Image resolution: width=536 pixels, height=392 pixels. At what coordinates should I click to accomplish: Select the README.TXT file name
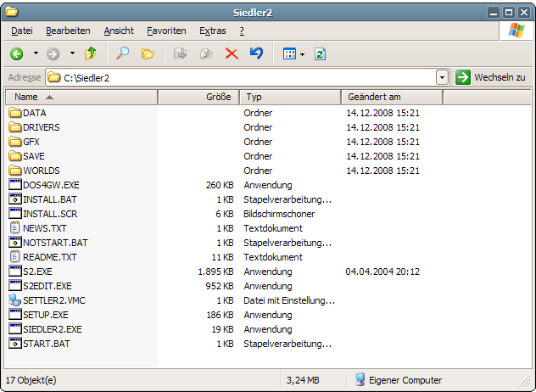coord(50,257)
